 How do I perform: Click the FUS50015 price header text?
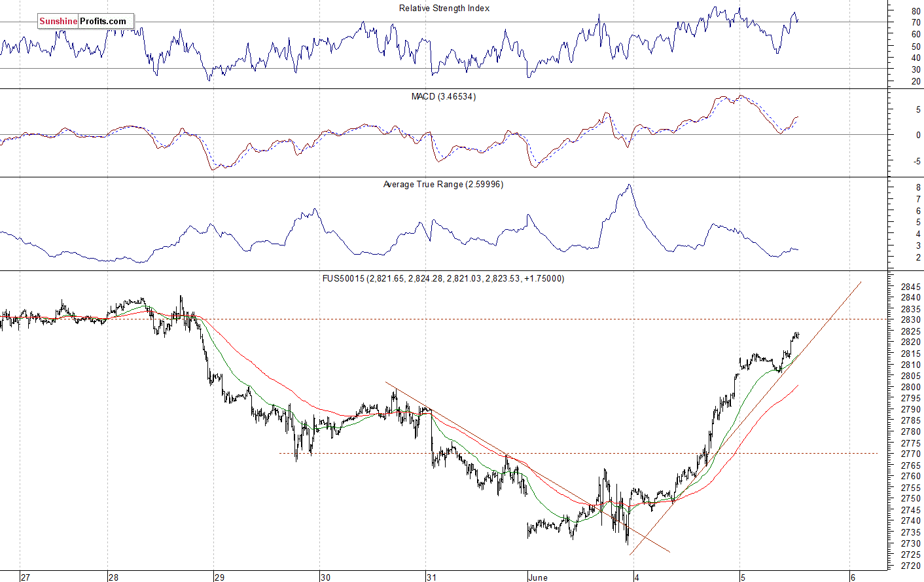(443, 278)
